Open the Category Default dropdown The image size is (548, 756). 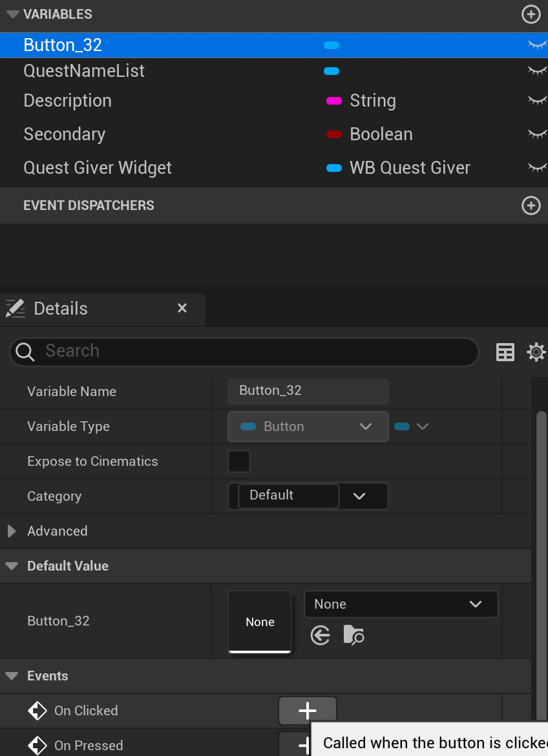[359, 496]
